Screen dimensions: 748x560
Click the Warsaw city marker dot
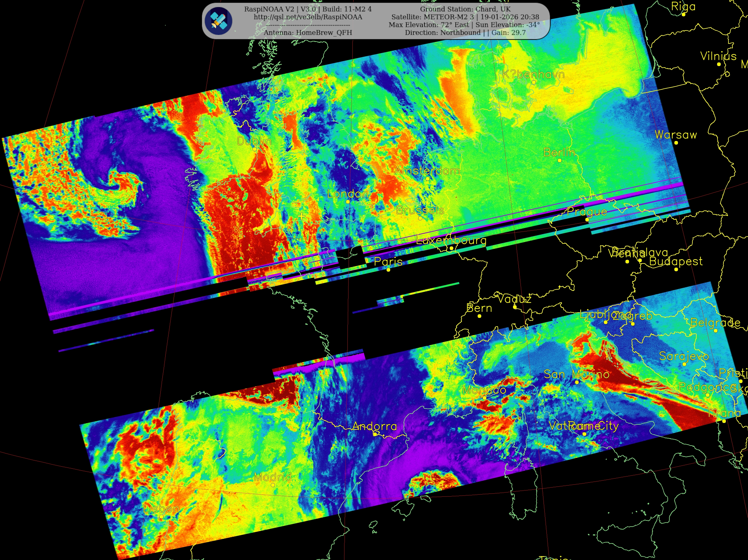676,143
